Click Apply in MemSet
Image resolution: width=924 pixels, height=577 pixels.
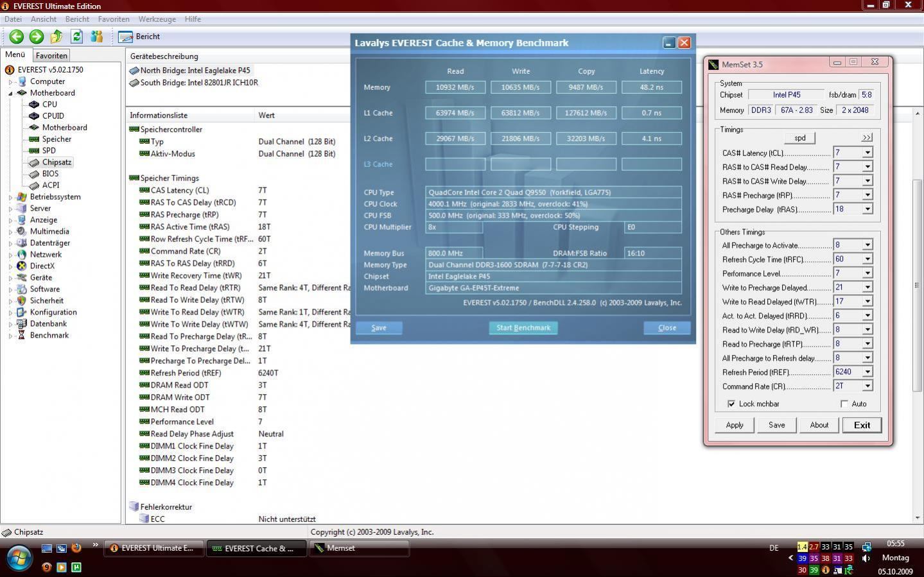pos(735,425)
